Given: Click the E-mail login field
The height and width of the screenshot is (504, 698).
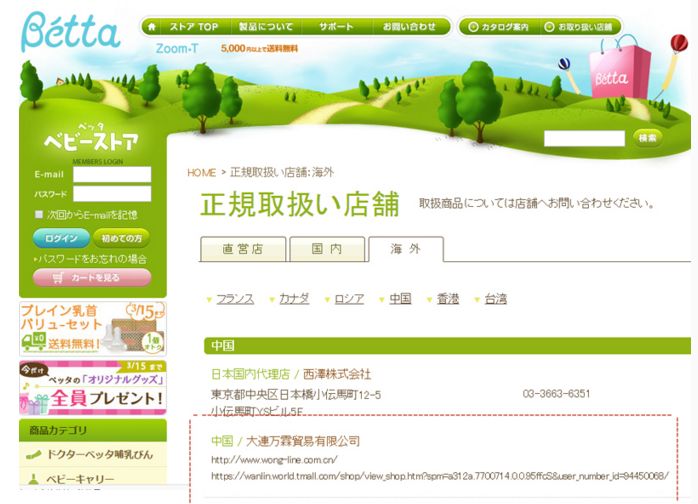Looking at the screenshot, I should pos(112,175).
